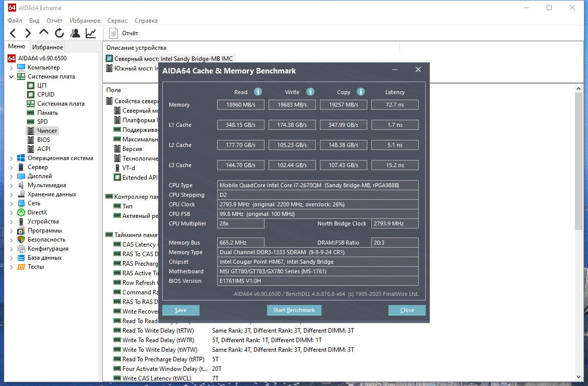Open the Сервис menu
The image size is (588, 386).
(117, 21)
